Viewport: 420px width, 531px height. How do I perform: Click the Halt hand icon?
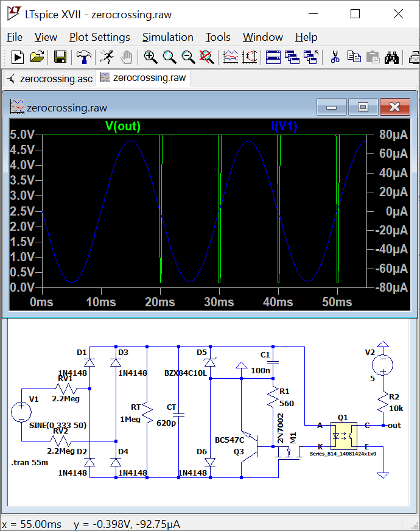[x=127, y=57]
